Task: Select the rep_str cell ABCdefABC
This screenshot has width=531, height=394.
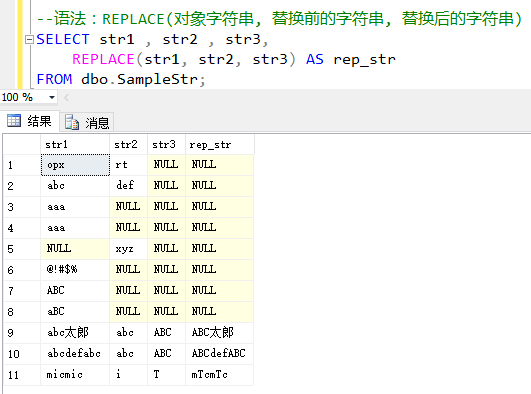Action: (220, 354)
